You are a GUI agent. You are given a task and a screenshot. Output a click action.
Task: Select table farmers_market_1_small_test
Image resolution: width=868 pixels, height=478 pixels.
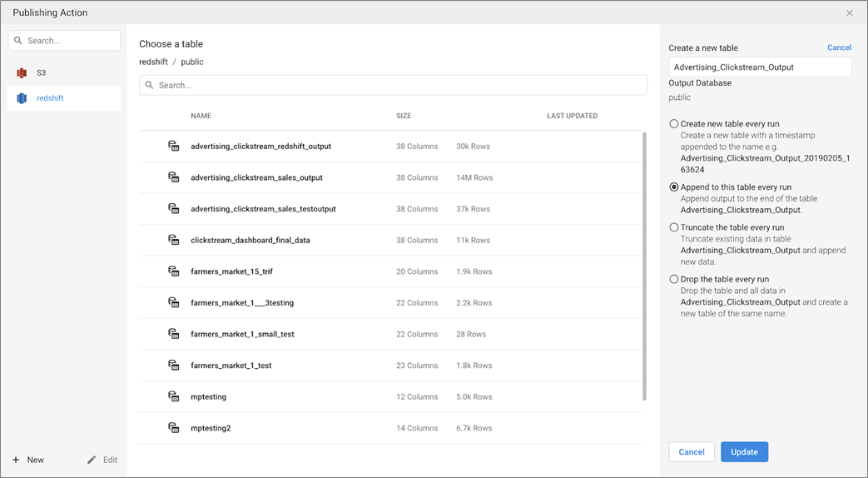point(242,334)
